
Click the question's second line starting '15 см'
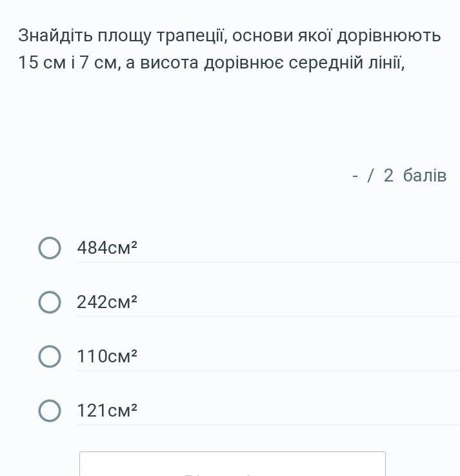212,63
